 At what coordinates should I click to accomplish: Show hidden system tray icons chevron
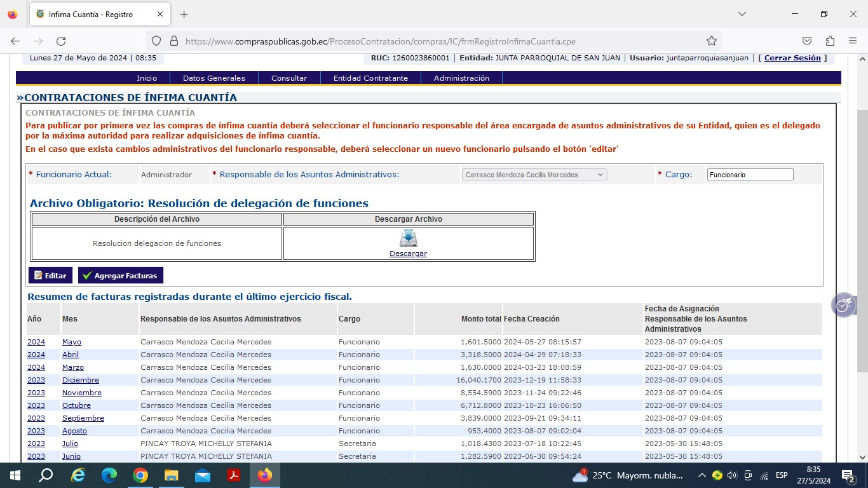click(702, 475)
